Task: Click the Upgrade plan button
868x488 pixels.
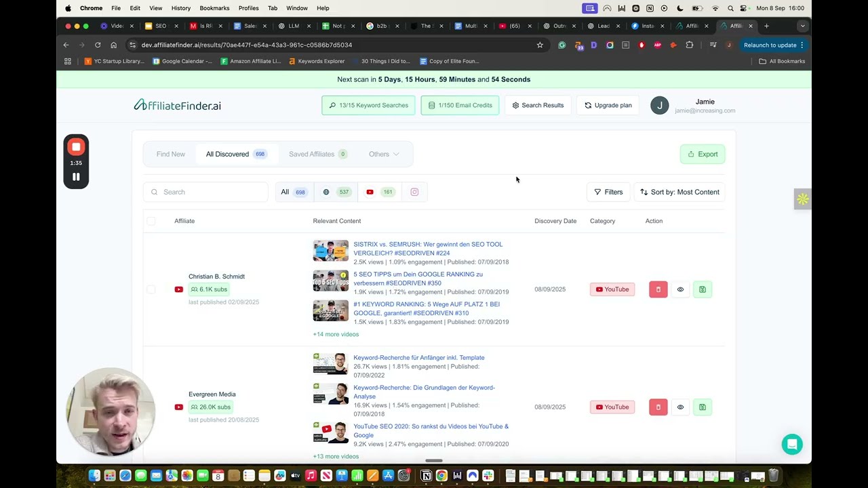Action: click(x=608, y=105)
